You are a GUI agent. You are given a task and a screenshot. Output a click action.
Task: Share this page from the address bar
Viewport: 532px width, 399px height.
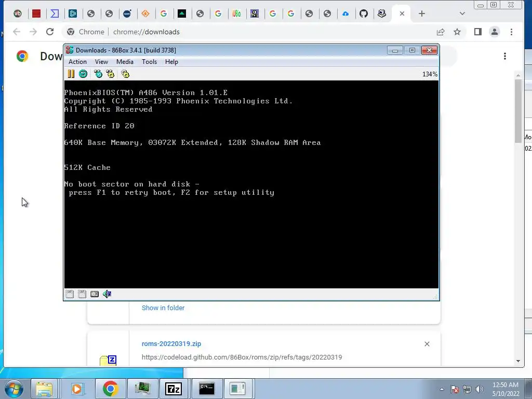(441, 32)
